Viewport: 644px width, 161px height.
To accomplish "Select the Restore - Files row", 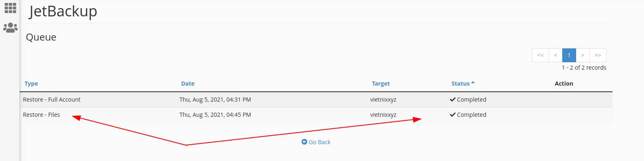I will (316, 115).
